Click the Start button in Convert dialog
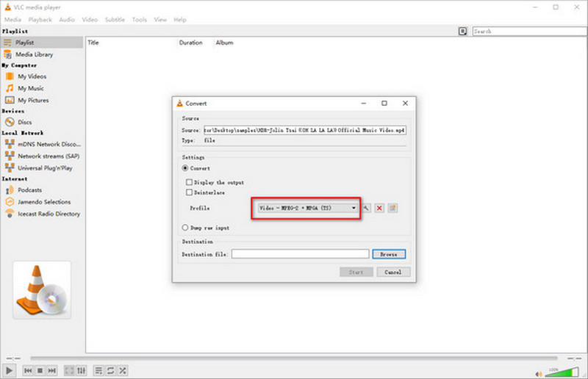The width and height of the screenshot is (588, 379). tap(356, 272)
